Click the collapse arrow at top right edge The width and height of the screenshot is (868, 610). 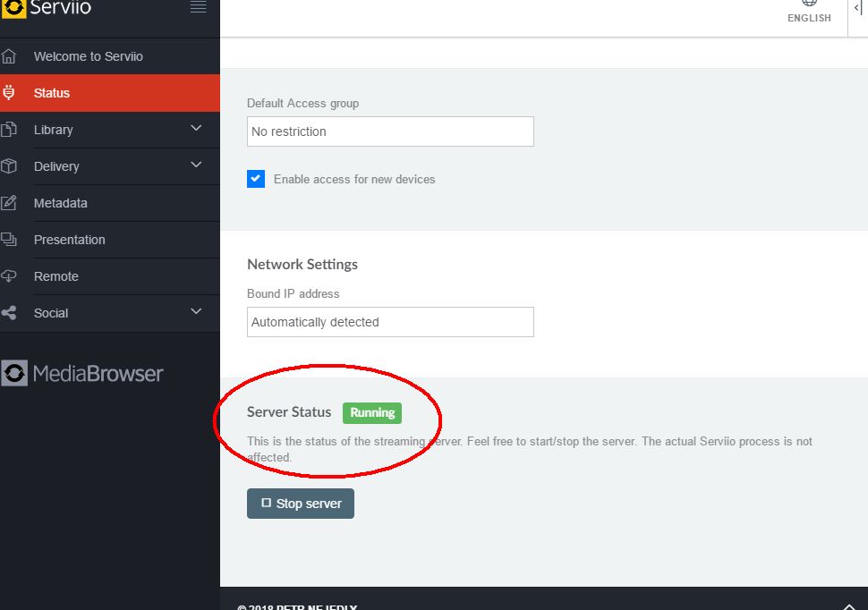point(857,8)
